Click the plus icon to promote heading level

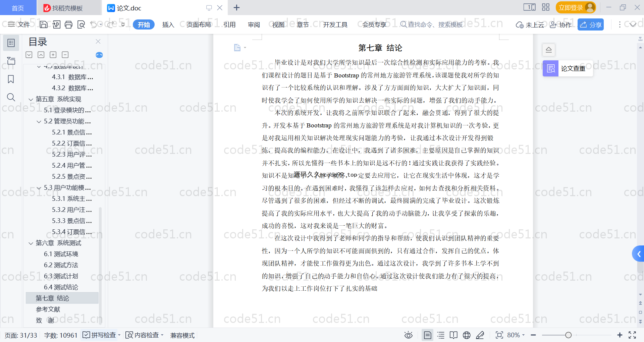53,55
